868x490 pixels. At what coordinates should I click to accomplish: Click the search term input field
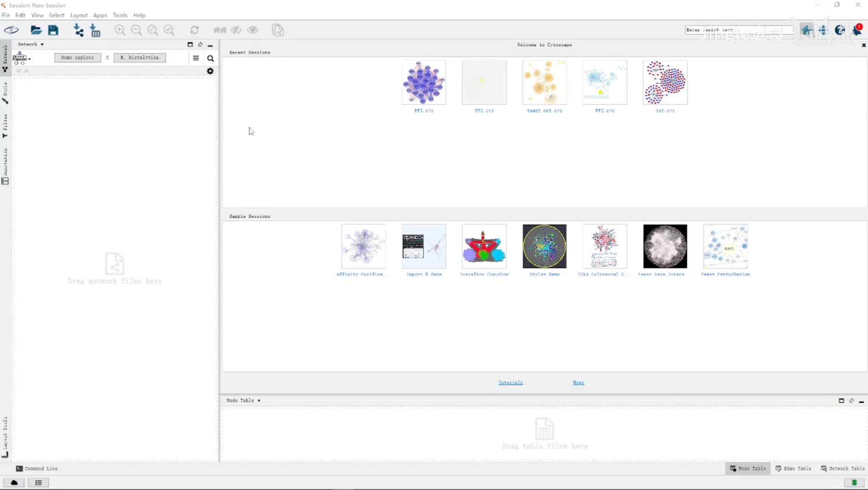coord(737,30)
